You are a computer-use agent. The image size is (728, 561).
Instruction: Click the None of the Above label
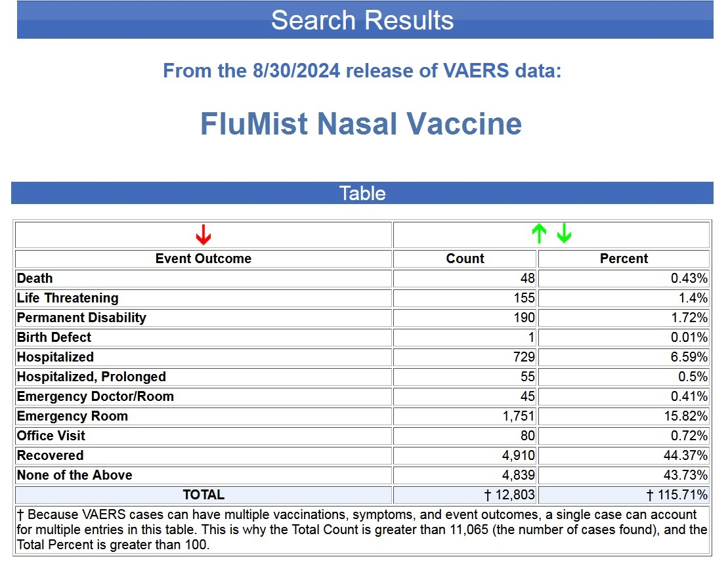pos(75,475)
